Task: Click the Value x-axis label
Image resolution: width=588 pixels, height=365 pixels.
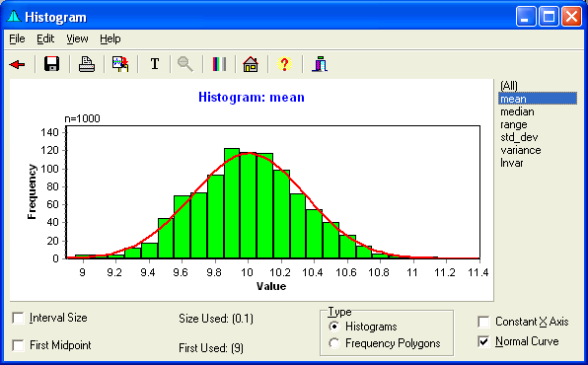Action: click(271, 286)
